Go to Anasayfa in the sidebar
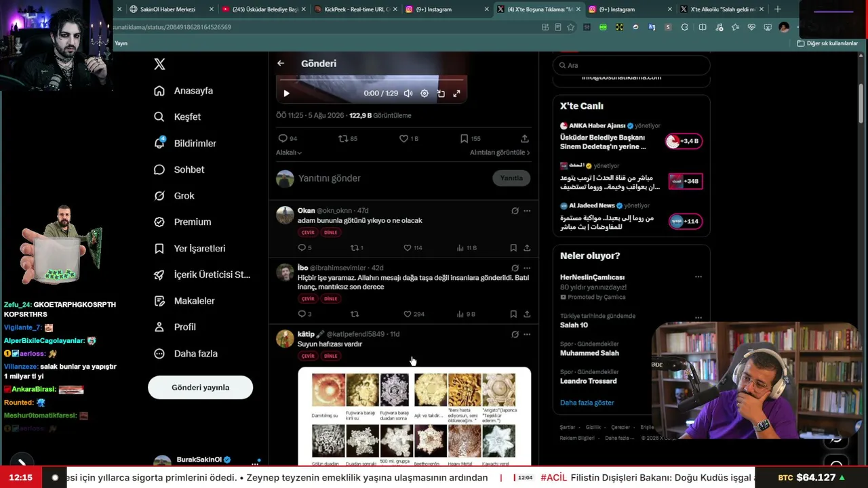The width and height of the screenshot is (868, 488). pos(184,91)
